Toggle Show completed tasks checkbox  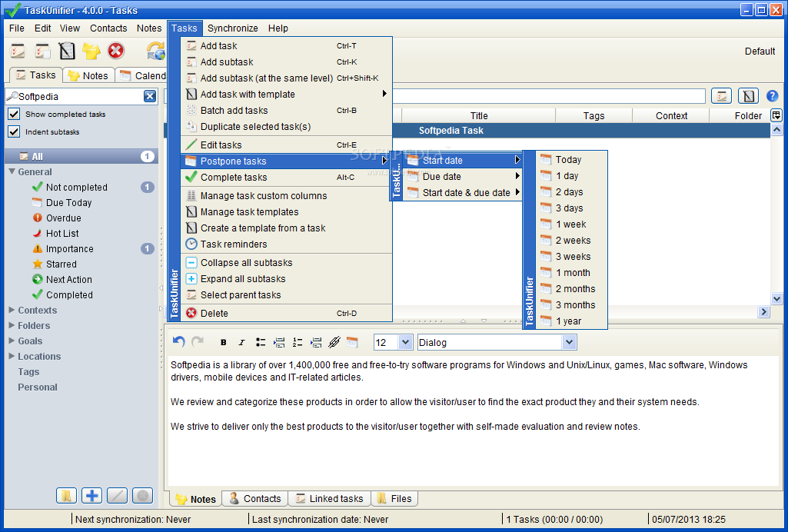coord(14,114)
